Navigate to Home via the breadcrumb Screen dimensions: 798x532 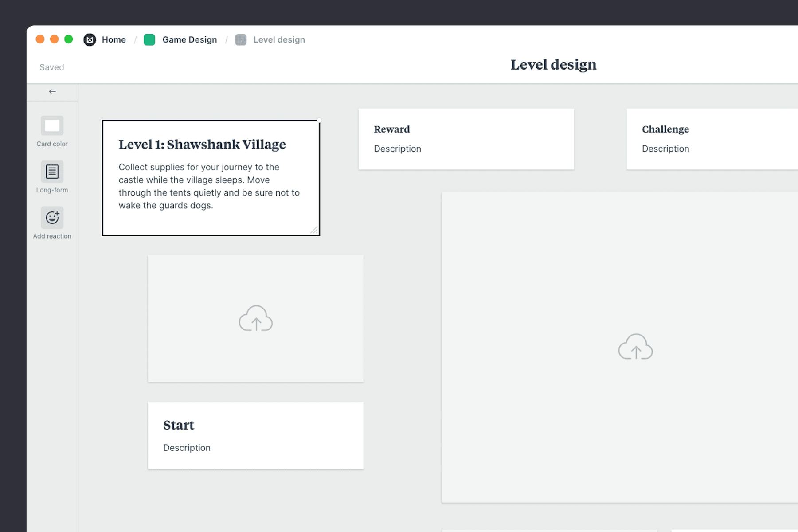click(x=113, y=39)
